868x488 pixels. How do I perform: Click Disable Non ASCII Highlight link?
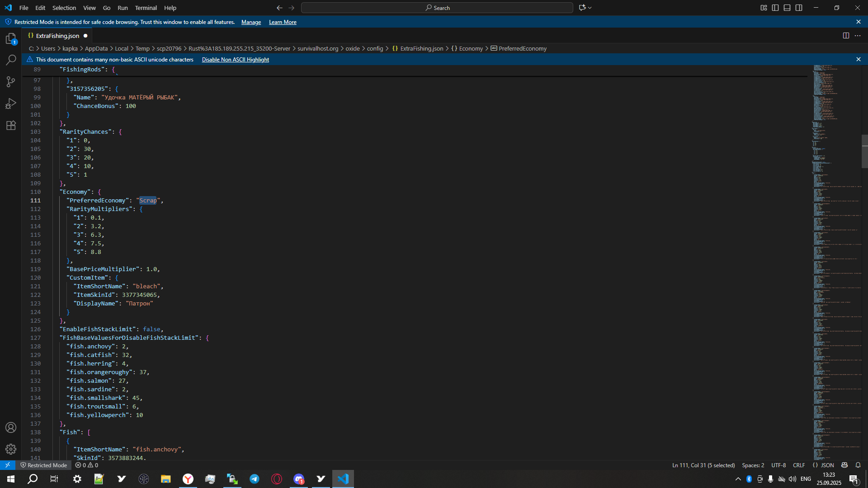point(235,60)
